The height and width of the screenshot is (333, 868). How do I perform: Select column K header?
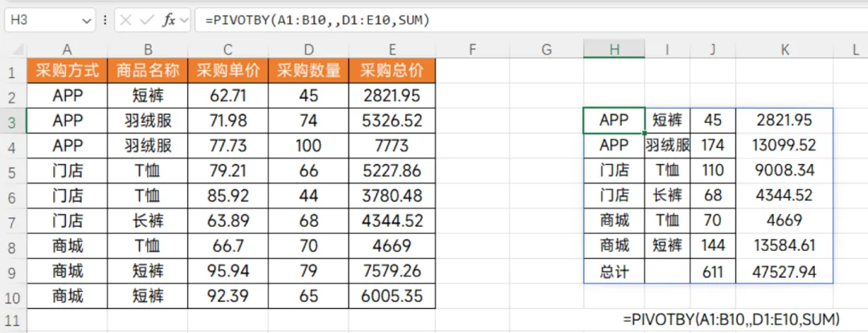pos(784,50)
